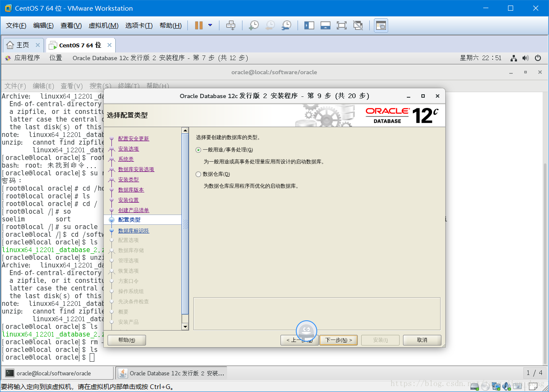The image size is (549, 392).
Task: Open the GNOME 位置 places menu
Action: click(x=55, y=58)
